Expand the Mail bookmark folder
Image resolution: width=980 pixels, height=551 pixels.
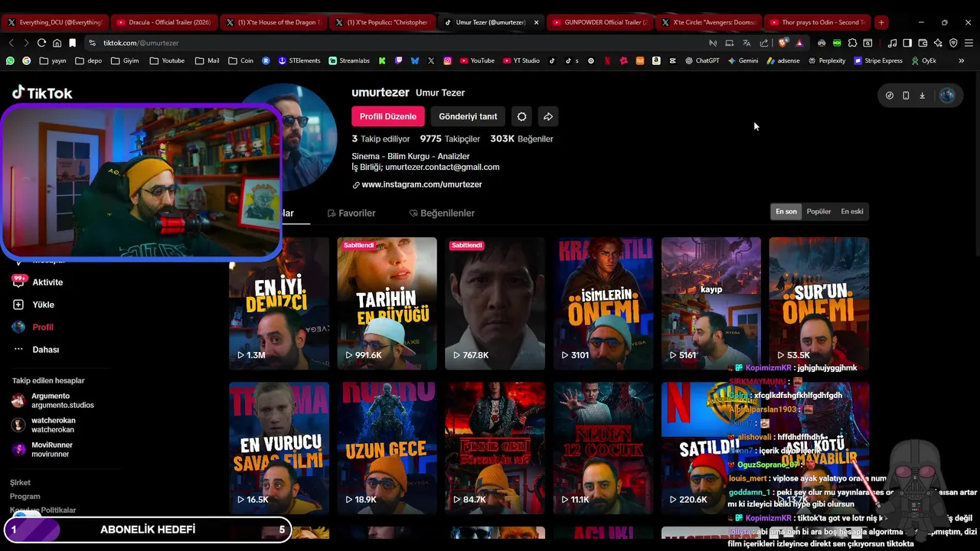tap(207, 60)
